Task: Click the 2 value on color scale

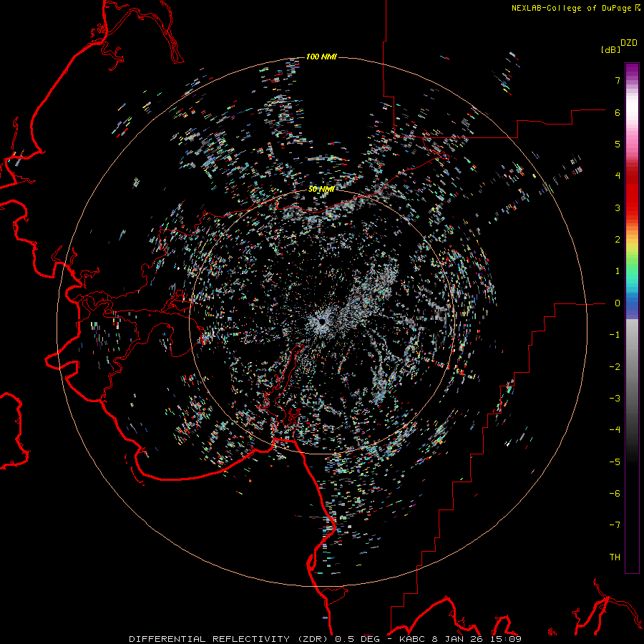Action: click(x=617, y=240)
